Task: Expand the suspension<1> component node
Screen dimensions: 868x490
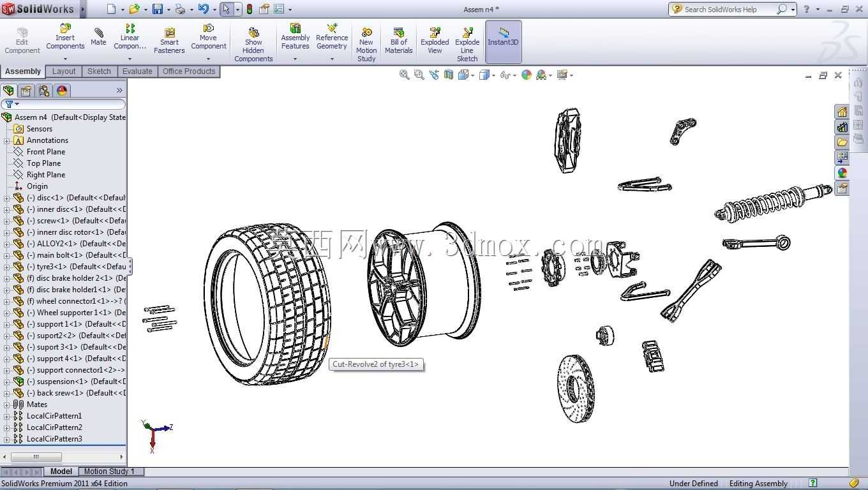Action: [7, 382]
